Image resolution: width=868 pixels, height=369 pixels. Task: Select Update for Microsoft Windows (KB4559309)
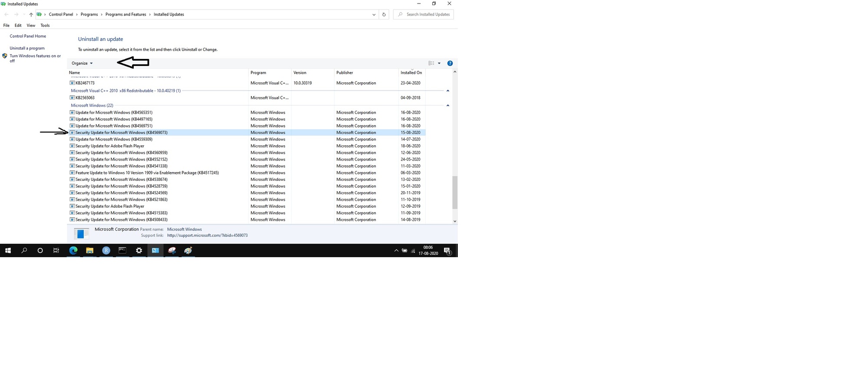tap(247, 139)
